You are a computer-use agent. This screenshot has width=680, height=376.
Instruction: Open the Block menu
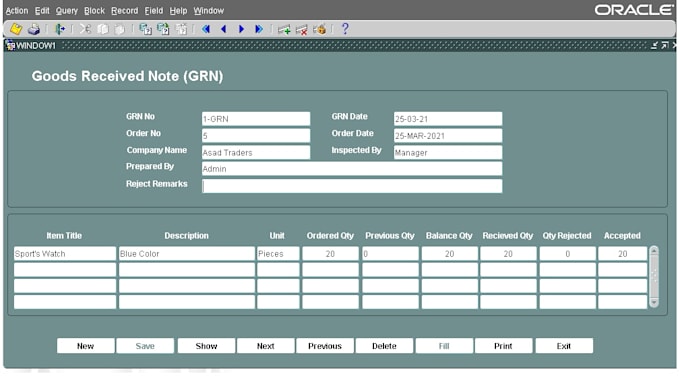point(94,10)
